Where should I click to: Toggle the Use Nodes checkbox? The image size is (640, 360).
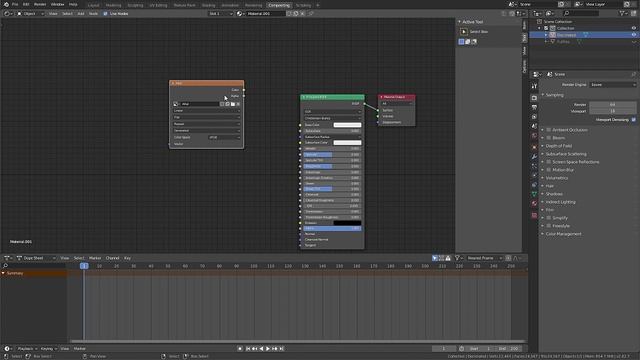point(105,13)
